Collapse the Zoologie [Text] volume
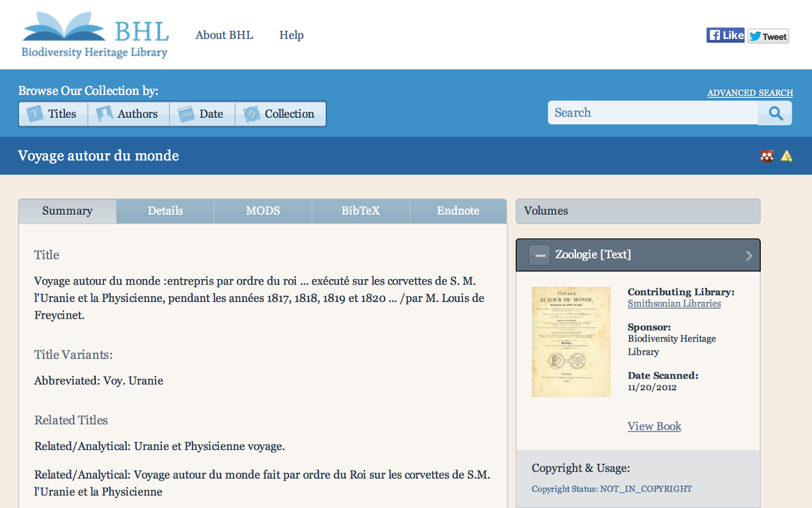This screenshot has width=812, height=508. click(x=539, y=255)
